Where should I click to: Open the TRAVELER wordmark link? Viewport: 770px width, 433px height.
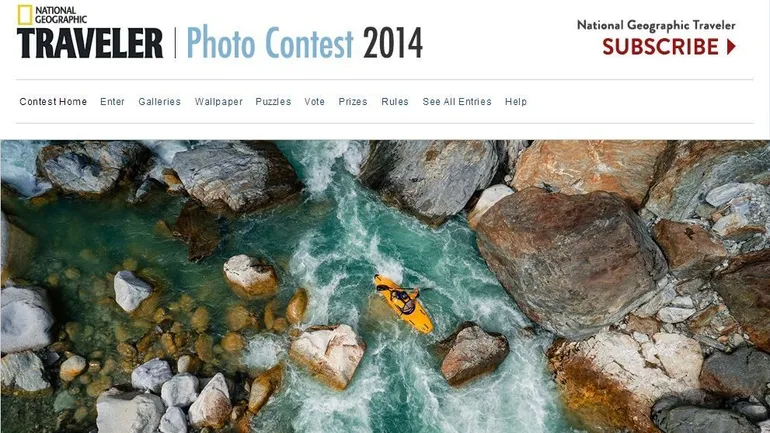(x=90, y=43)
